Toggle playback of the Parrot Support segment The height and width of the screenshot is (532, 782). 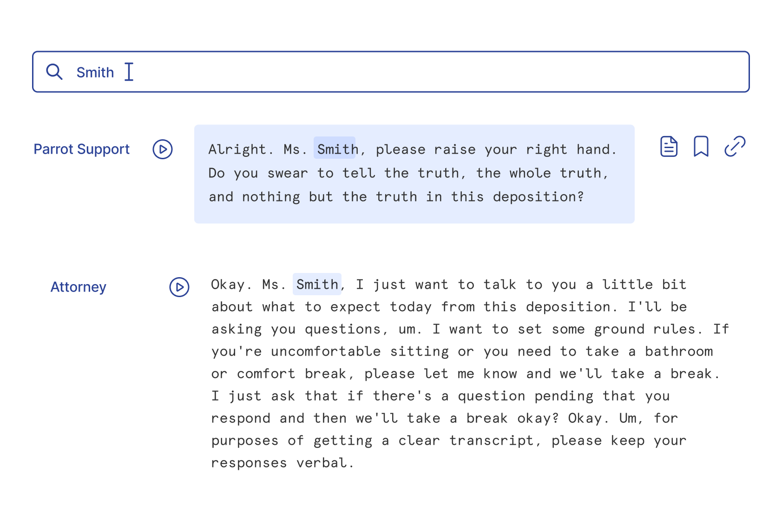click(x=162, y=149)
